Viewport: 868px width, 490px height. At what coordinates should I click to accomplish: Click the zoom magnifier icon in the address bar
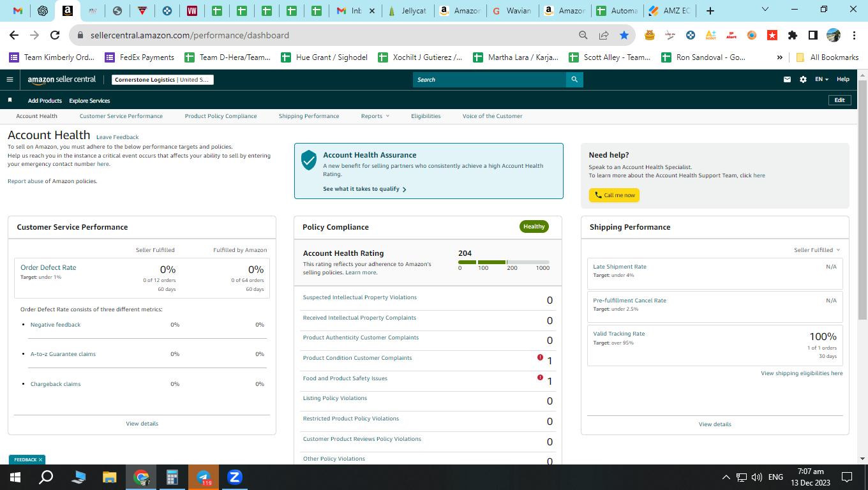pos(583,35)
